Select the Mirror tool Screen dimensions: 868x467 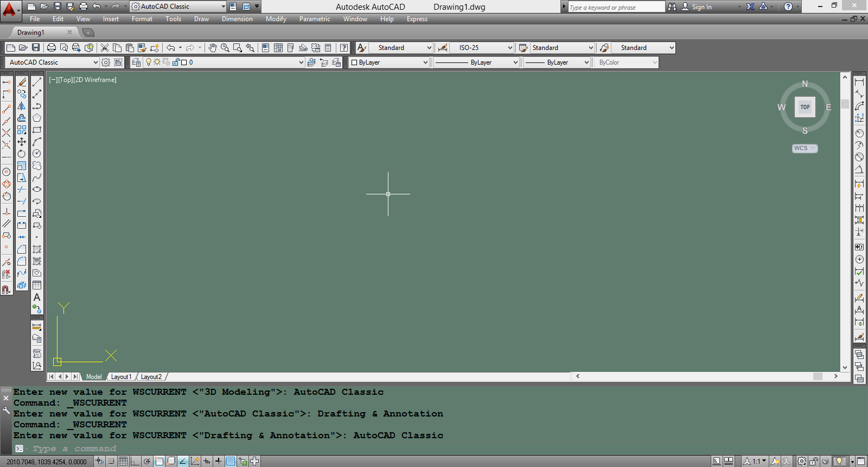22,106
